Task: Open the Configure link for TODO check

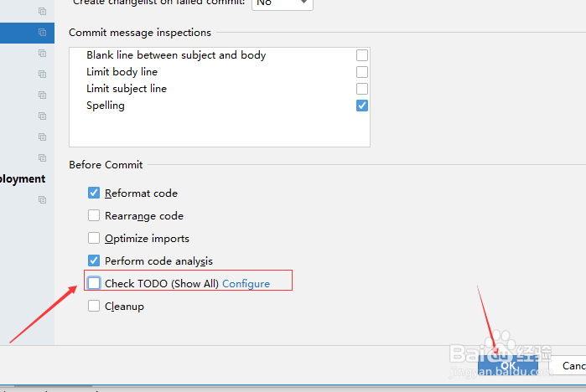Action: tap(246, 284)
